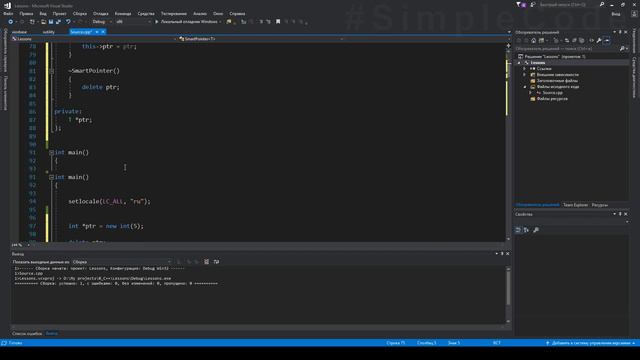Screen dimensions: 640x360
Task: Open the Справка menu
Action: (x=237, y=13)
